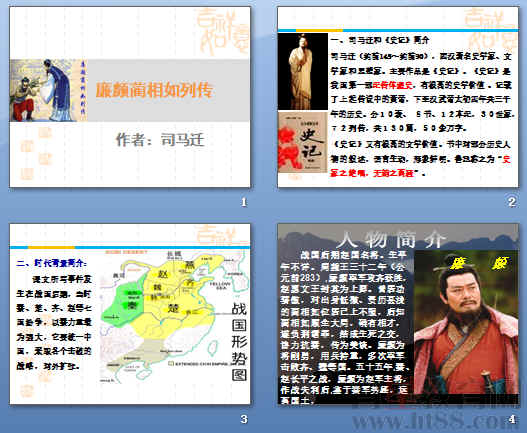Click slide number 1 label
Screen dimensions: 527x433
tap(244, 202)
